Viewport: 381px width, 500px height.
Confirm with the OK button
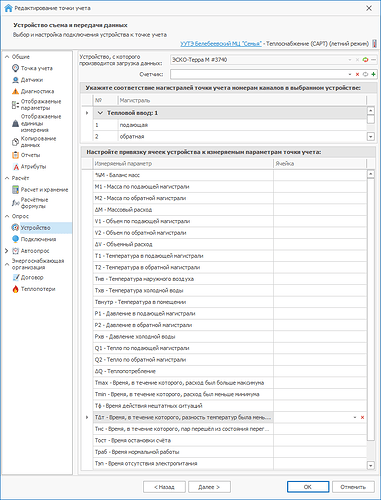(x=308, y=487)
